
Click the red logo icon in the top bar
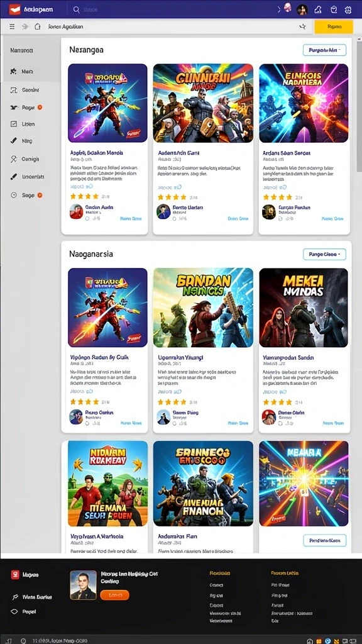tap(15, 9)
